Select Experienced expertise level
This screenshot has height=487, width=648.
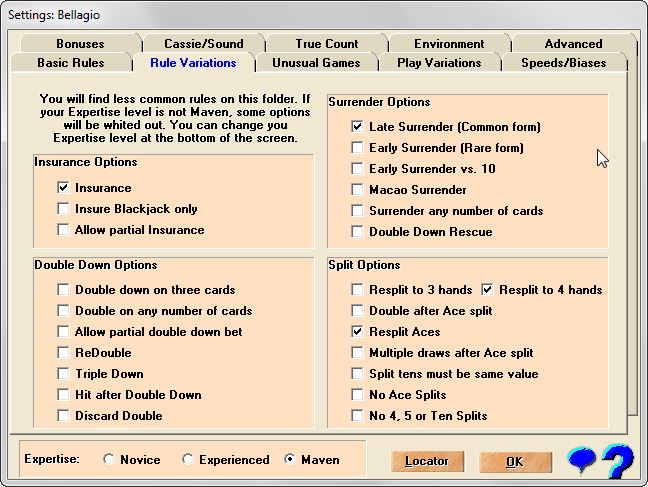point(188,459)
